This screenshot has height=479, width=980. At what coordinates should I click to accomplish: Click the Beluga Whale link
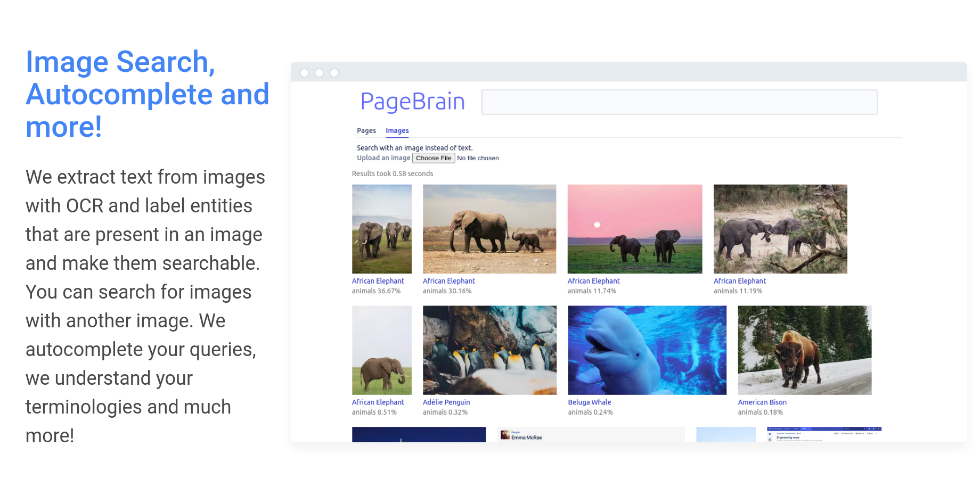click(590, 402)
